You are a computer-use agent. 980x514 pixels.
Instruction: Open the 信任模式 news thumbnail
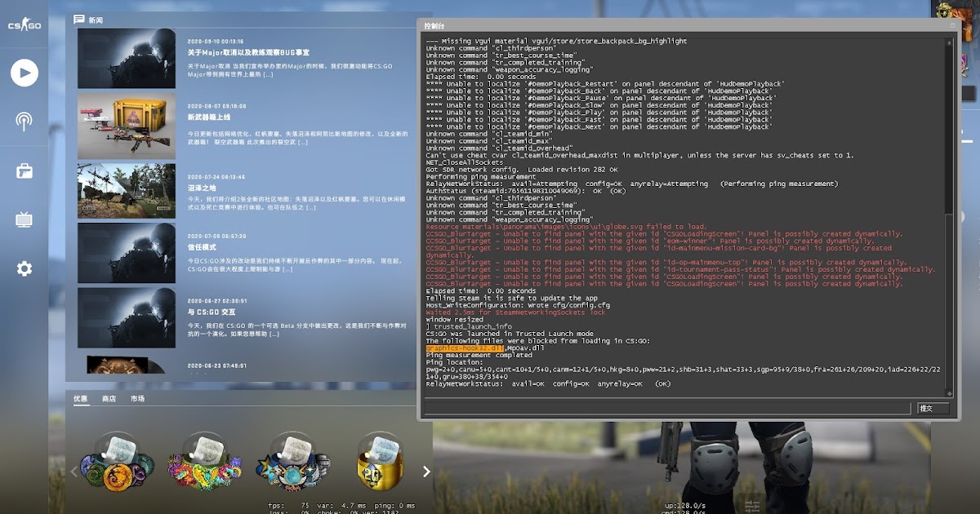(127, 253)
